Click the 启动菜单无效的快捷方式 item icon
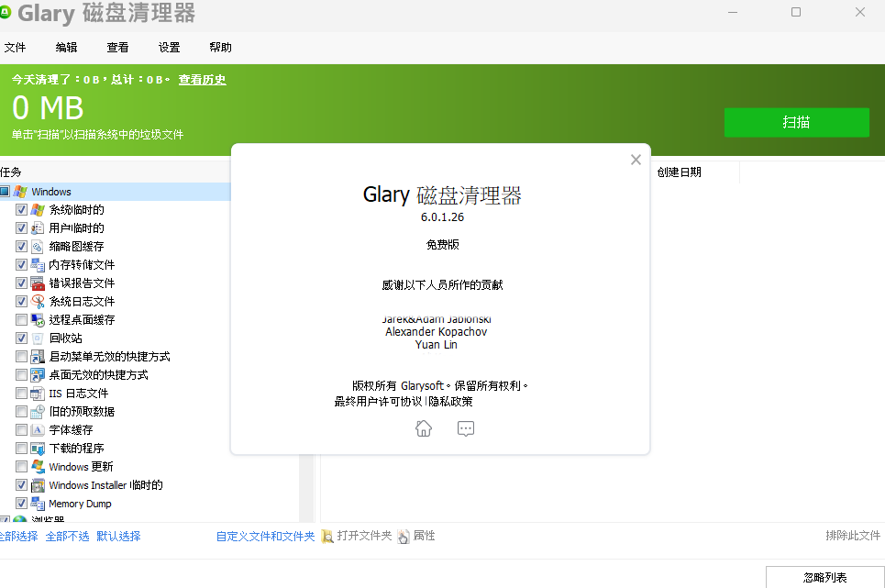Screen dimensions: 885x588 (38, 357)
